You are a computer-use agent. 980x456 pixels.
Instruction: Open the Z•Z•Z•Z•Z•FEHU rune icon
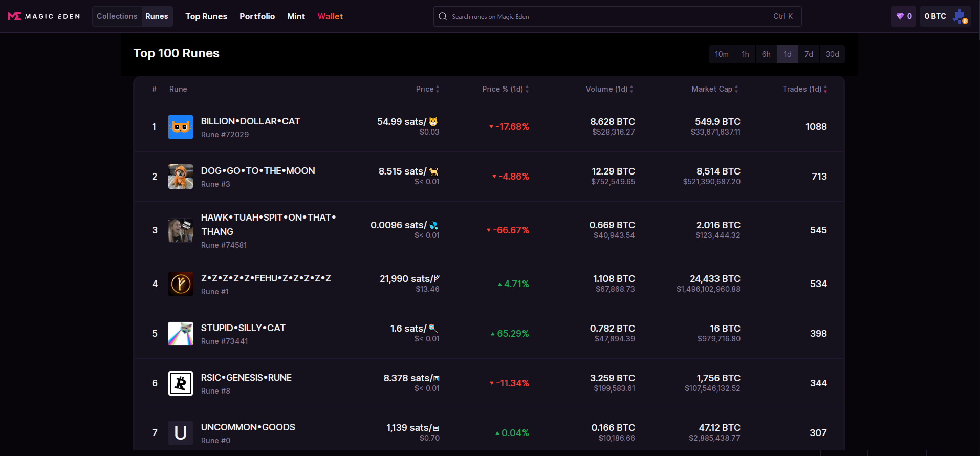[181, 284]
